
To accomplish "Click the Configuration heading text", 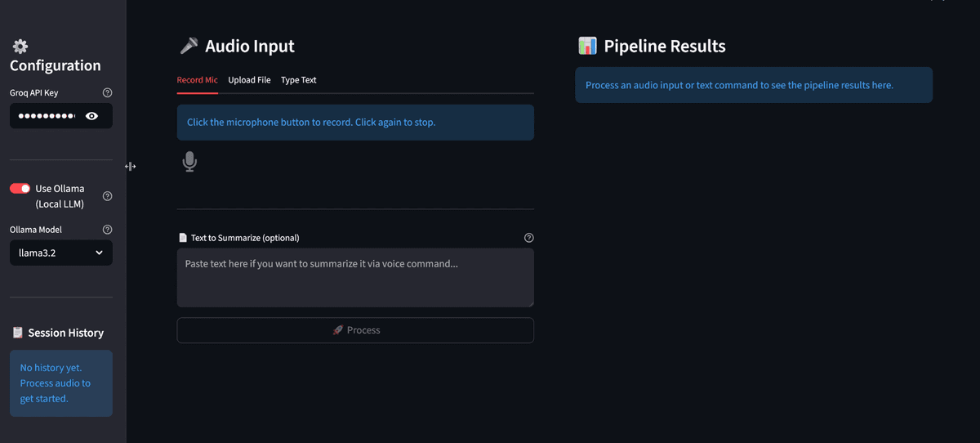I will coord(56,65).
